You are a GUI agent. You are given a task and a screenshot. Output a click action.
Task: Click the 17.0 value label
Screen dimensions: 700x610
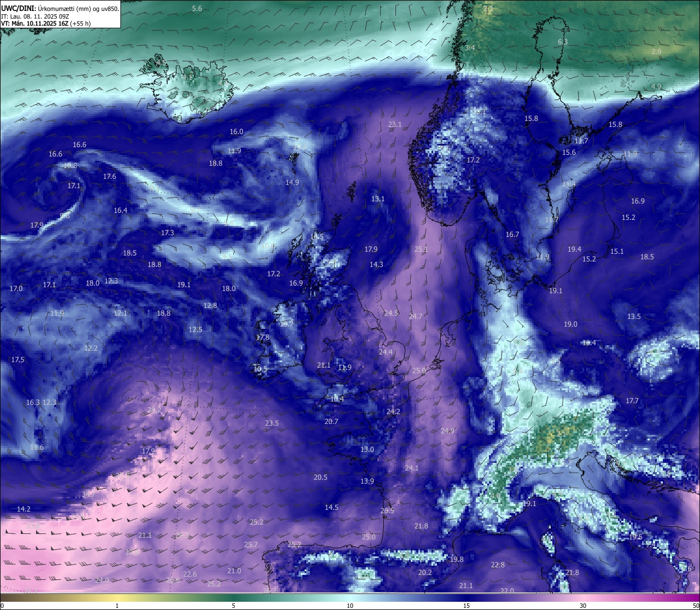tap(16, 289)
